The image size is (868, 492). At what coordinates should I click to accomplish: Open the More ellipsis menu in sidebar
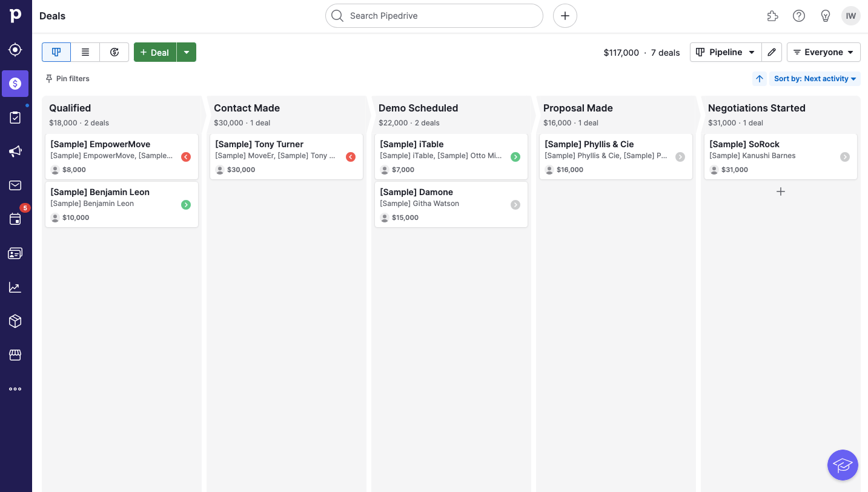coord(16,389)
